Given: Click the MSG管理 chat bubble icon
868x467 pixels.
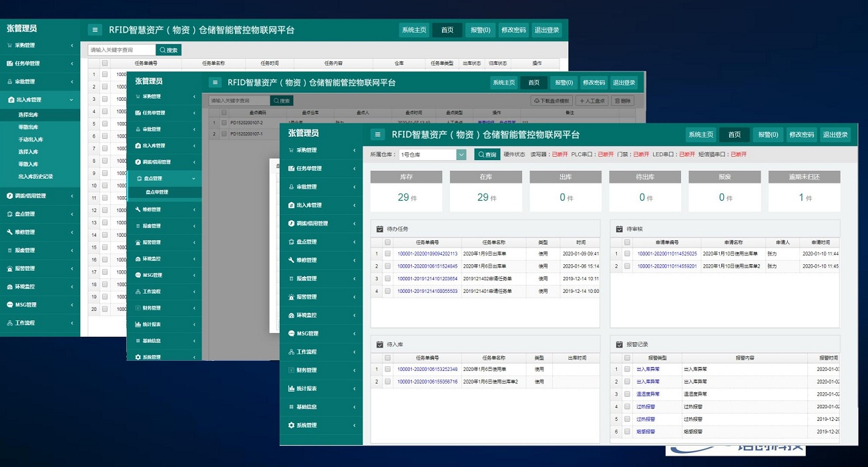Looking at the screenshot, I should click(x=290, y=334).
